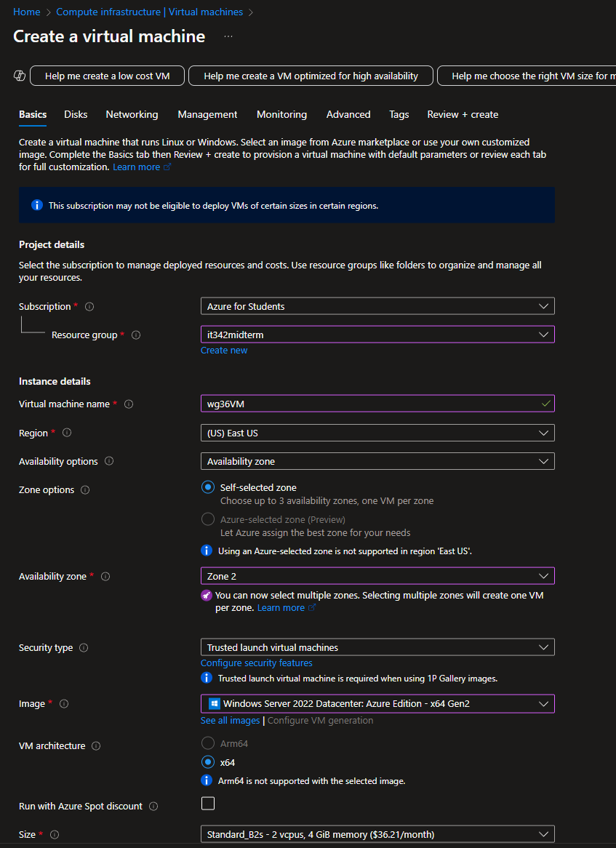This screenshot has width=616, height=848.
Task: Click info icon beside Run with Azure Spot discount
Action: click(153, 807)
